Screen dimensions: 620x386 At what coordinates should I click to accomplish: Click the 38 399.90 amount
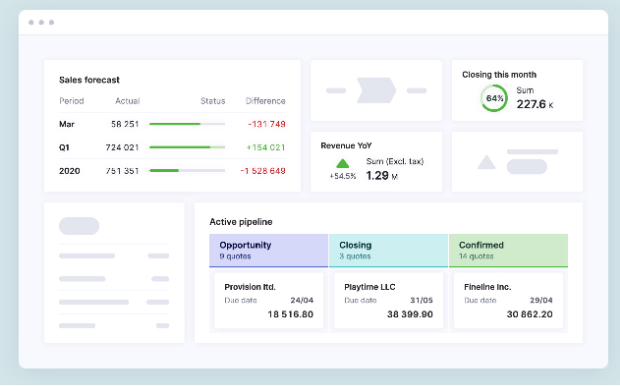(x=410, y=314)
